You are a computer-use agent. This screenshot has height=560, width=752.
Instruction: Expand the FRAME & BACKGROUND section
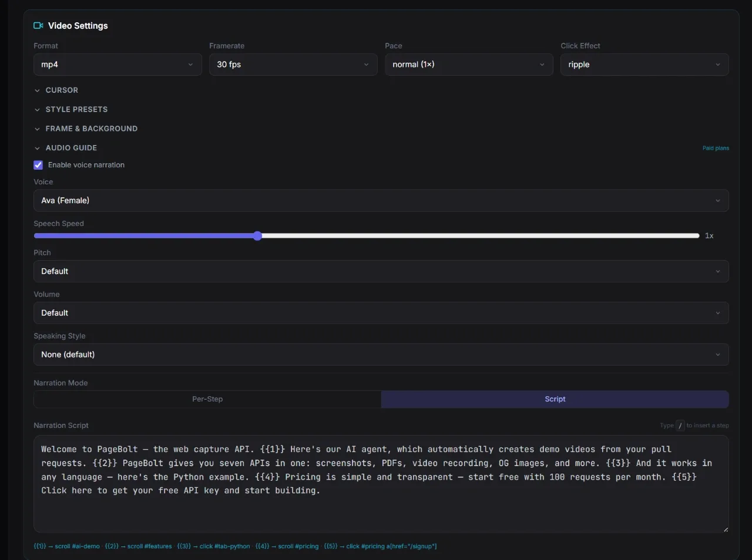(86, 129)
